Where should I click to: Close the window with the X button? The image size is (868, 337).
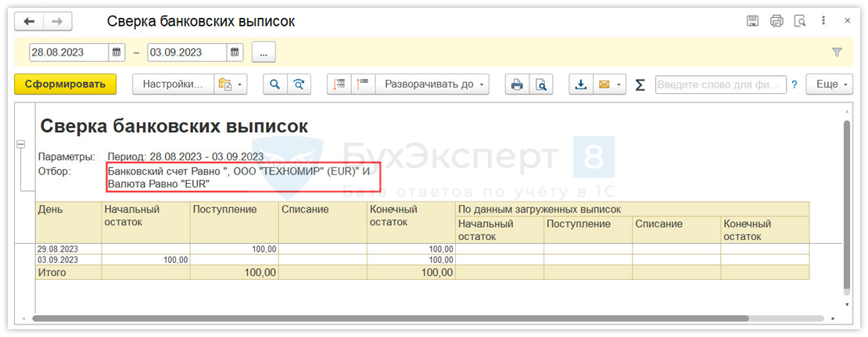tap(847, 21)
